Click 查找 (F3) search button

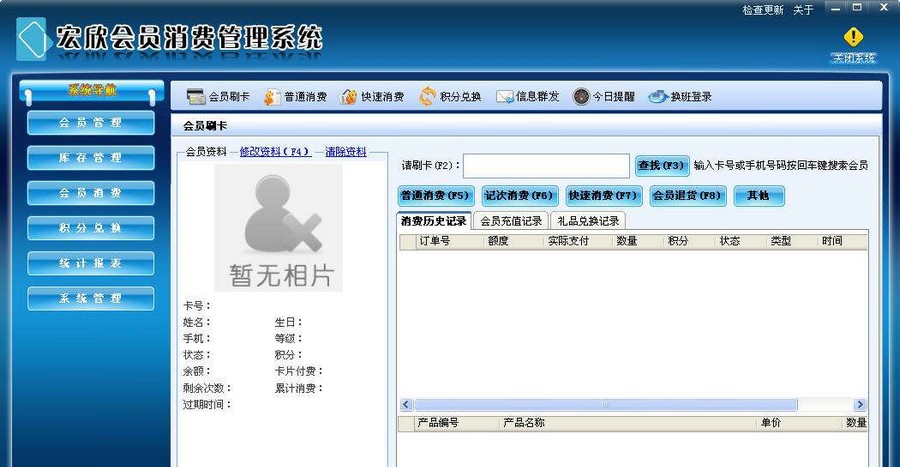click(661, 165)
